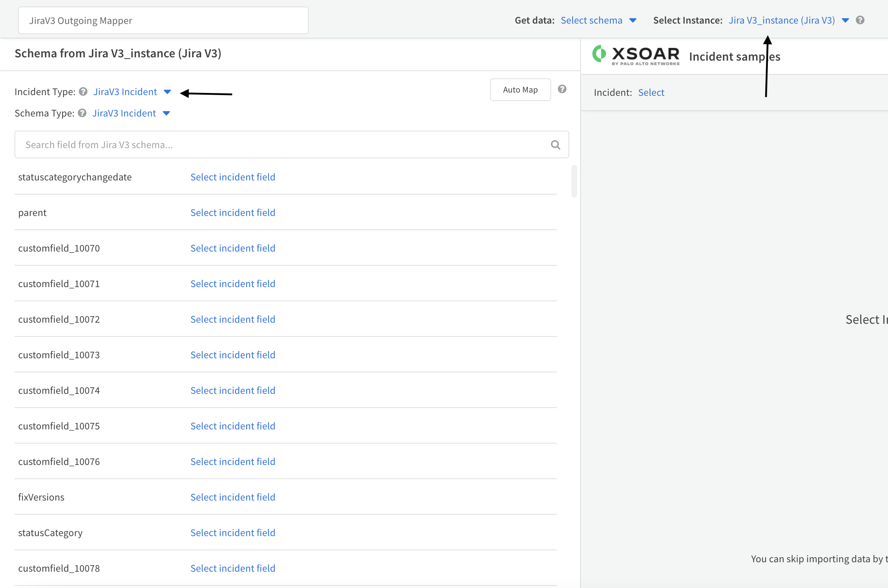
Task: Click help icon next to Select Instance
Action: pos(860,20)
